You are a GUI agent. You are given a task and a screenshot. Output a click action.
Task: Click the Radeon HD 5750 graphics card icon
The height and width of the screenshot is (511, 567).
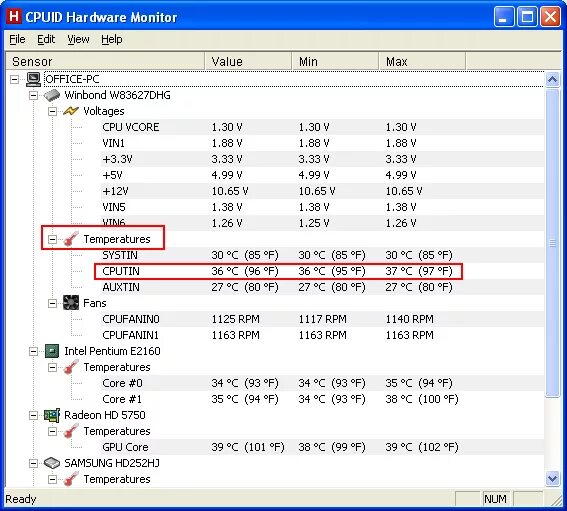tap(52, 415)
